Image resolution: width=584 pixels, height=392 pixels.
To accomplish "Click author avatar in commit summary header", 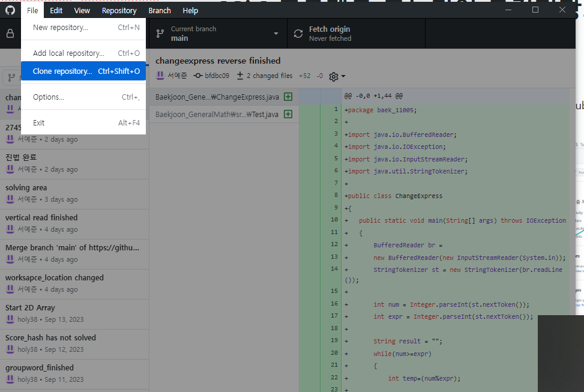I will pos(160,75).
